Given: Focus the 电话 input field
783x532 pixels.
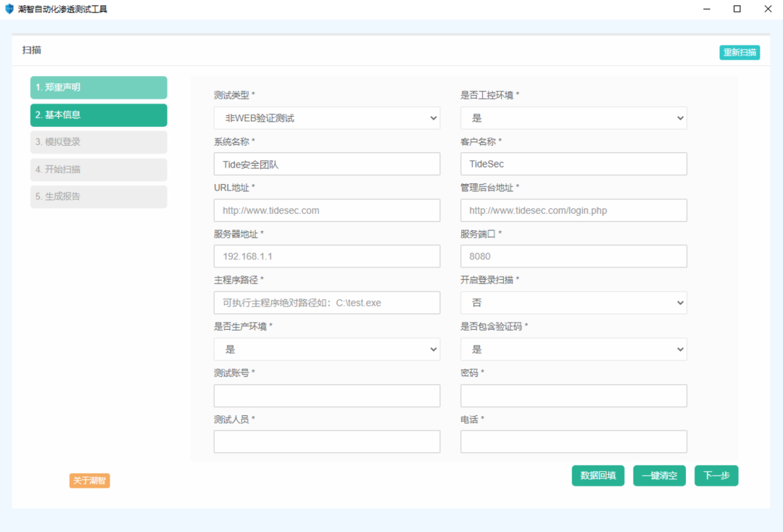Looking at the screenshot, I should pyautogui.click(x=573, y=441).
